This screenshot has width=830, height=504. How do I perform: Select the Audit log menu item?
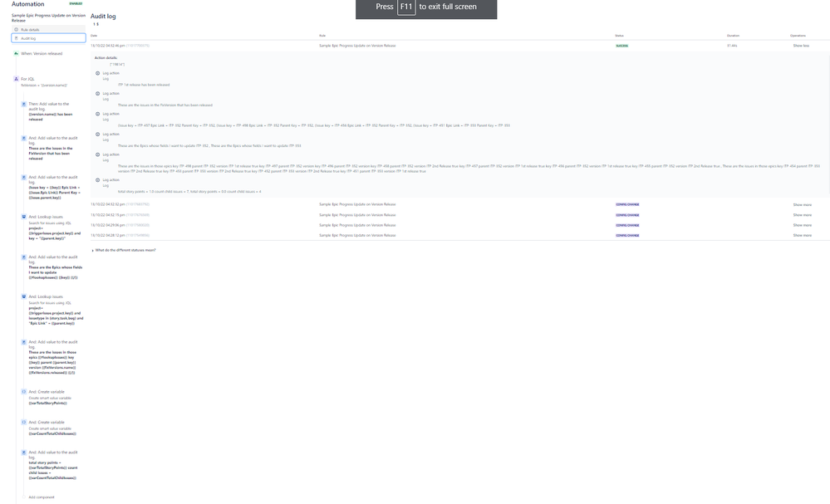click(48, 38)
